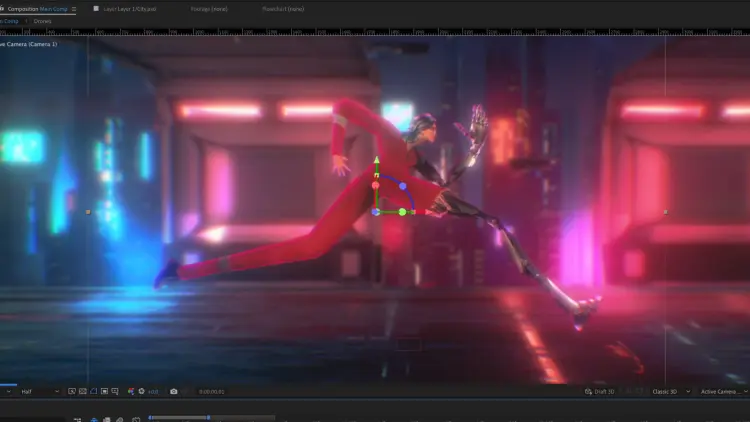Click the Drones breadcrumb in composition navigator
The height and width of the screenshot is (422, 750).
tap(42, 21)
